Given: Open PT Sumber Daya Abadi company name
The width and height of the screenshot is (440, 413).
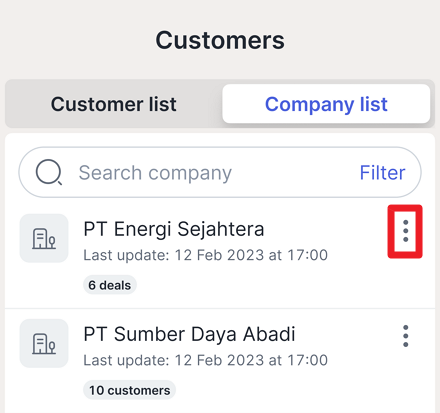Looking at the screenshot, I should click(189, 334).
